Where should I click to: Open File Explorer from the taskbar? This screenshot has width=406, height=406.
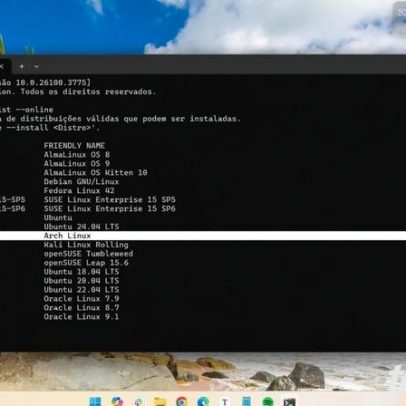click(x=160, y=402)
